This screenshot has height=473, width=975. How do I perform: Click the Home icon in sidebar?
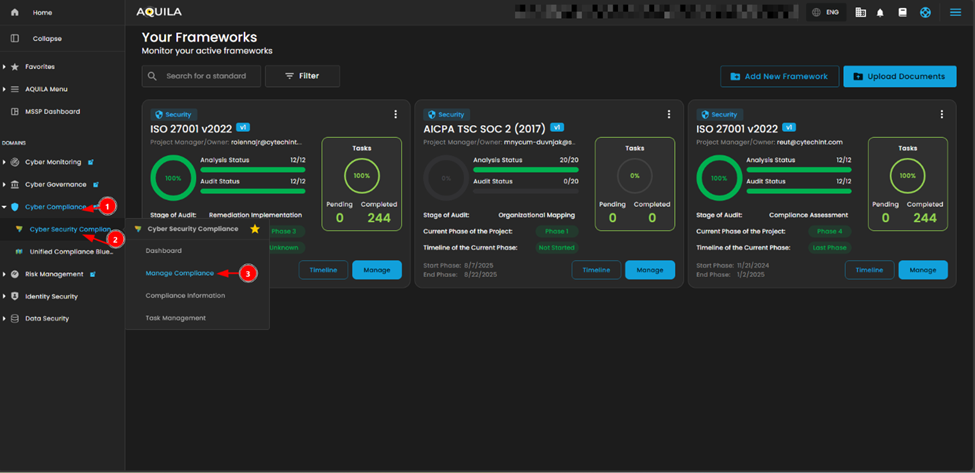(14, 13)
